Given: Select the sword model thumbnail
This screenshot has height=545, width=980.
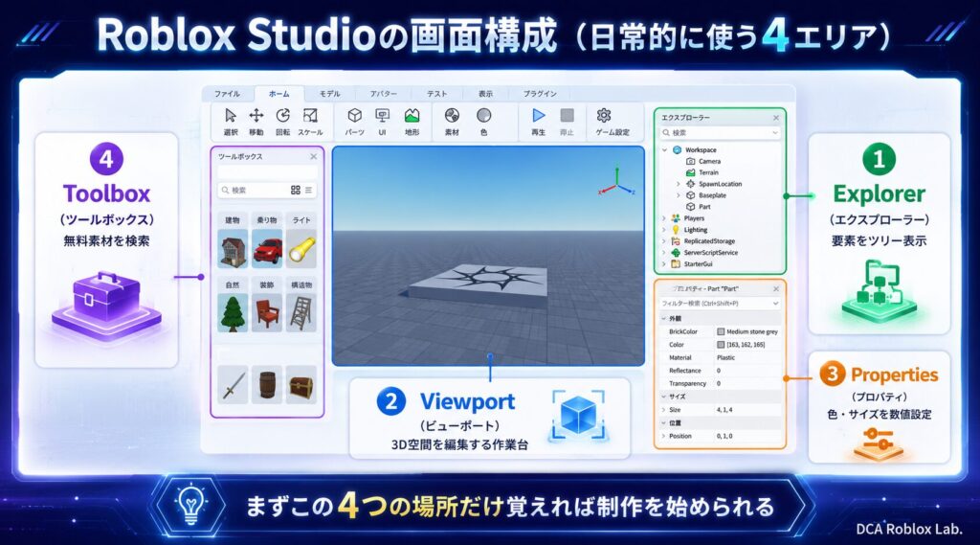Looking at the screenshot, I should 234,385.
